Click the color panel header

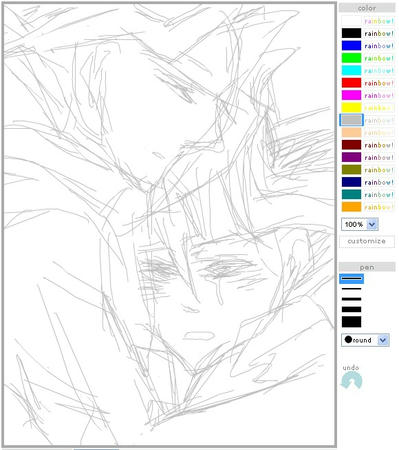tap(367, 8)
